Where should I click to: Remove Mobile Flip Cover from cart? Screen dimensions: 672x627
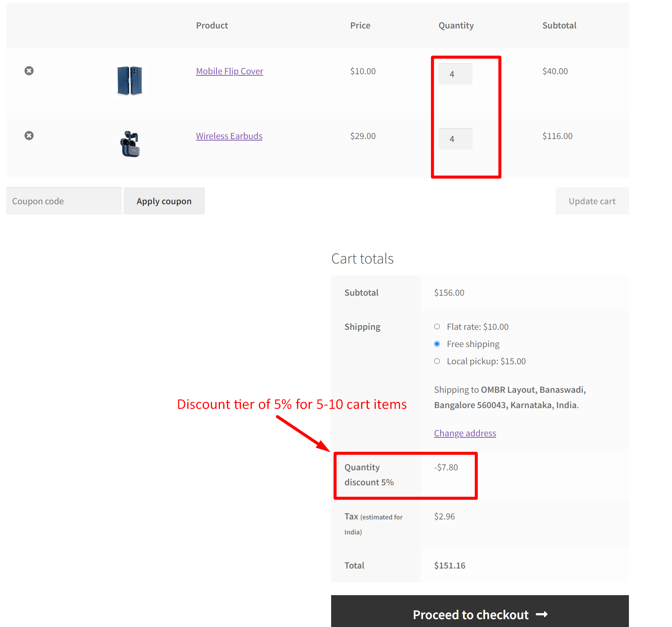[29, 71]
